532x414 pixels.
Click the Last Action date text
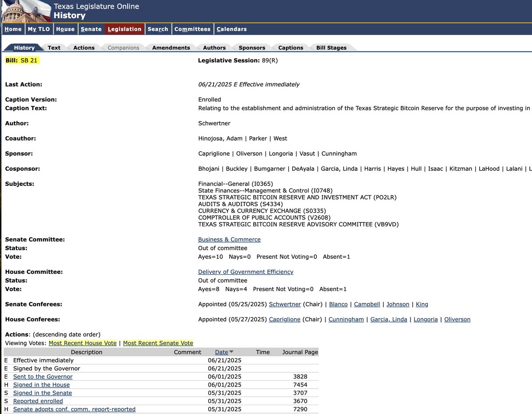(249, 84)
